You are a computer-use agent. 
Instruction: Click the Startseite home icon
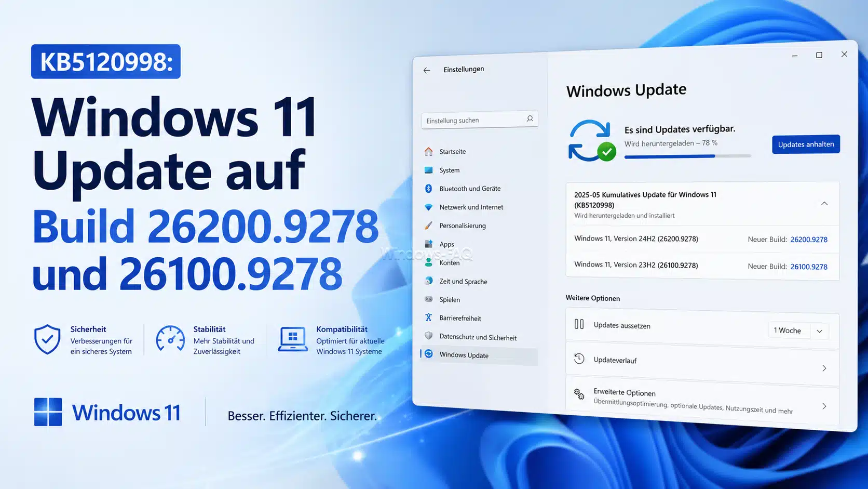428,151
